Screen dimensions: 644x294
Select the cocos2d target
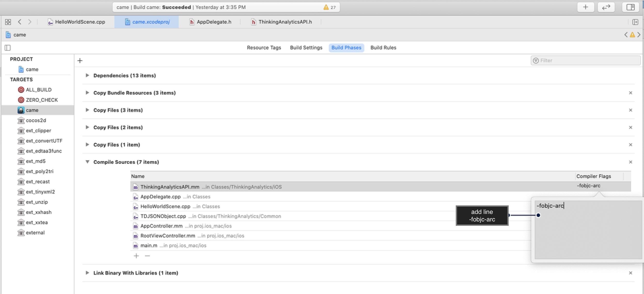[x=36, y=120]
